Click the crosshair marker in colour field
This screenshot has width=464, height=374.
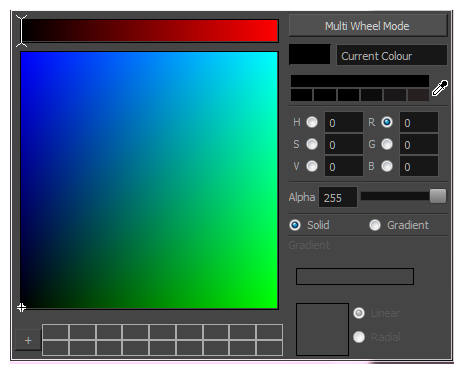(x=21, y=307)
